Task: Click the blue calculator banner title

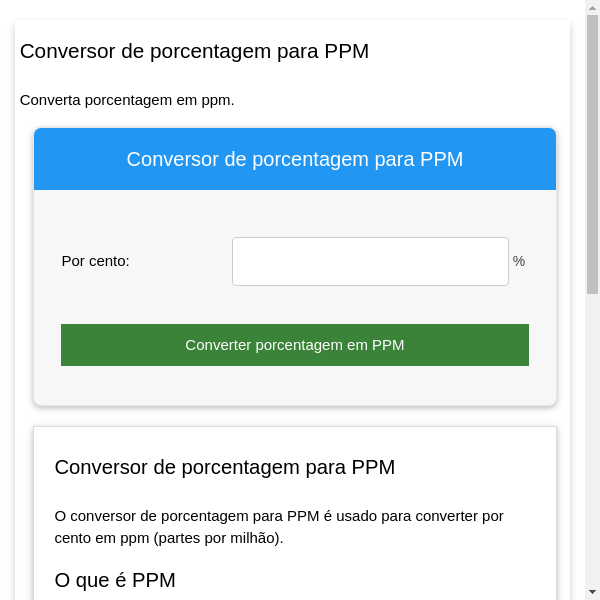Action: pos(294,159)
